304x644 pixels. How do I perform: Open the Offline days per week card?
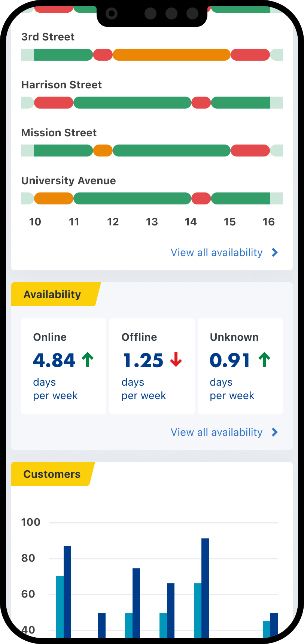(152, 366)
